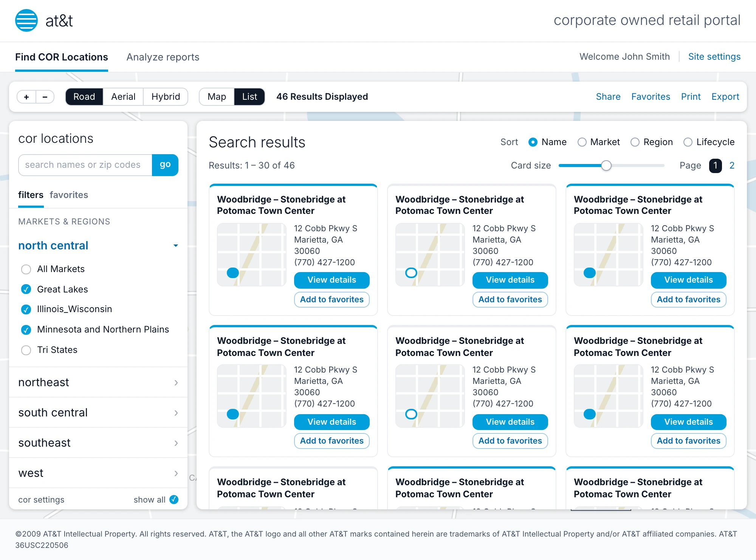Click the search names or zip codes field
The image size is (756, 560).
(x=85, y=165)
